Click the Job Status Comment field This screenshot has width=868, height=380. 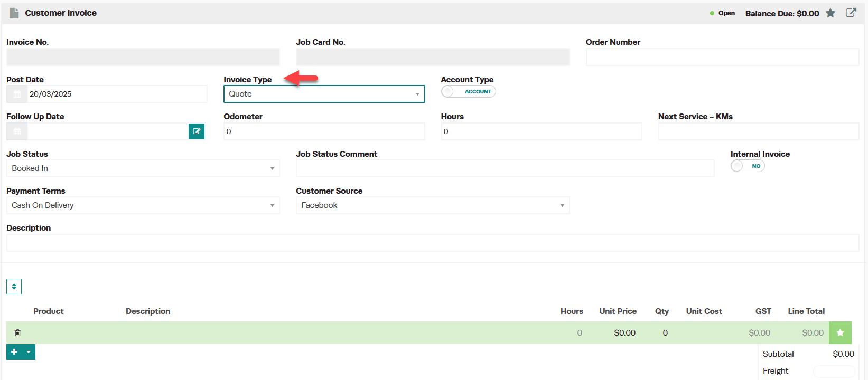(x=505, y=168)
